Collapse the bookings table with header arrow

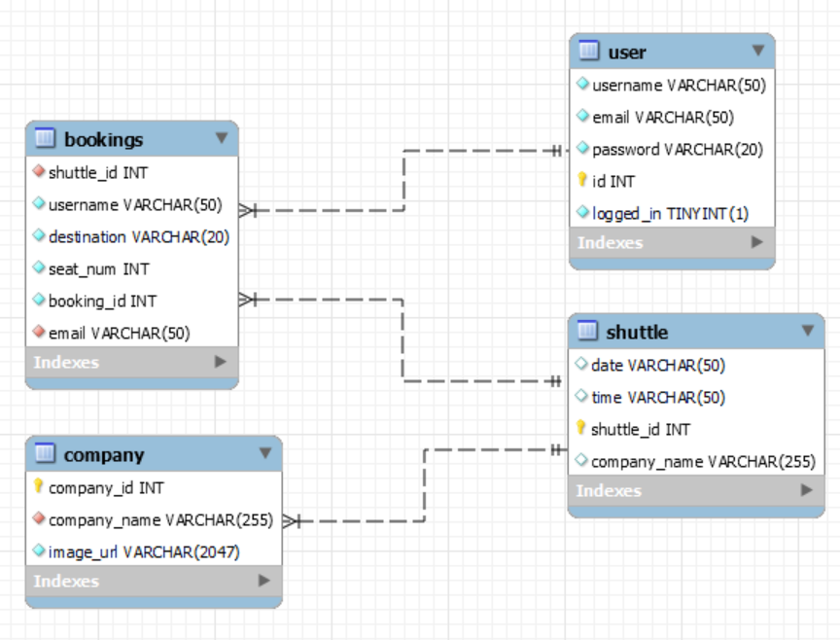pyautogui.click(x=222, y=138)
